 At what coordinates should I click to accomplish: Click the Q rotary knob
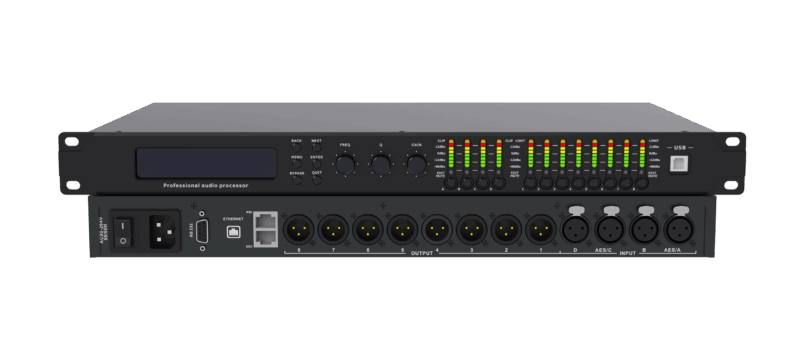click(381, 164)
